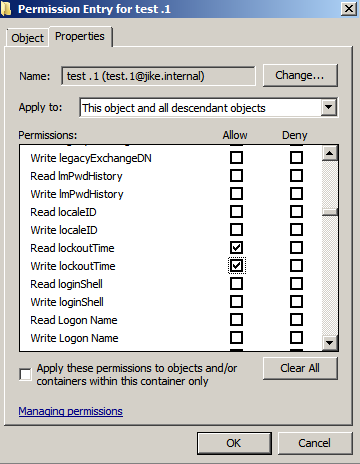
Task: Switch to the Object tab
Action: [27, 38]
